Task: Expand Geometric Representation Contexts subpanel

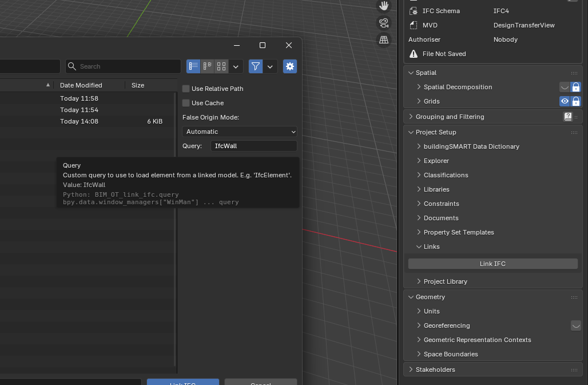Action: pos(419,340)
